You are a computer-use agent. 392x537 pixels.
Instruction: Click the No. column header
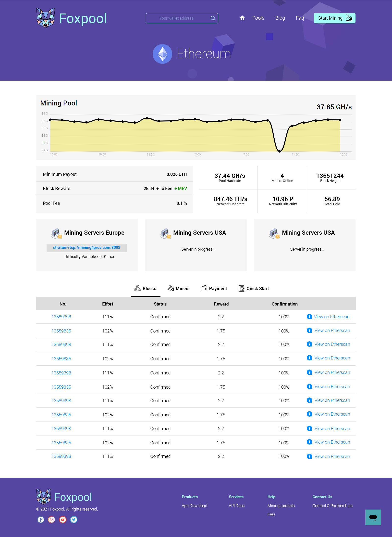[x=63, y=304]
